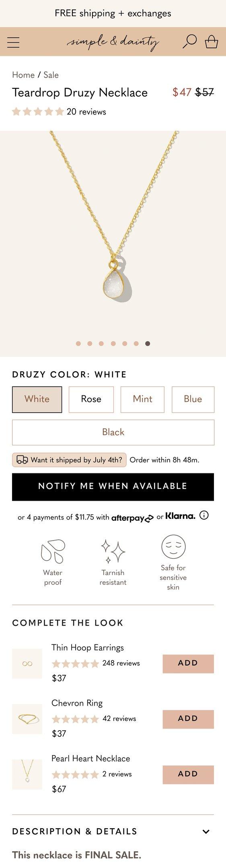The height and width of the screenshot is (868, 226).
Task: Click Notify Me When Available button
Action: point(113,487)
